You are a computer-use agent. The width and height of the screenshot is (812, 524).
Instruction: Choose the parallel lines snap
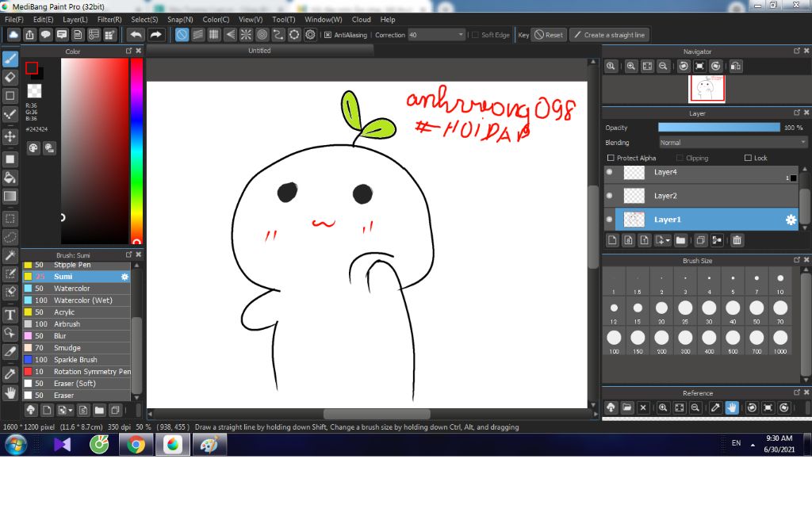click(197, 35)
